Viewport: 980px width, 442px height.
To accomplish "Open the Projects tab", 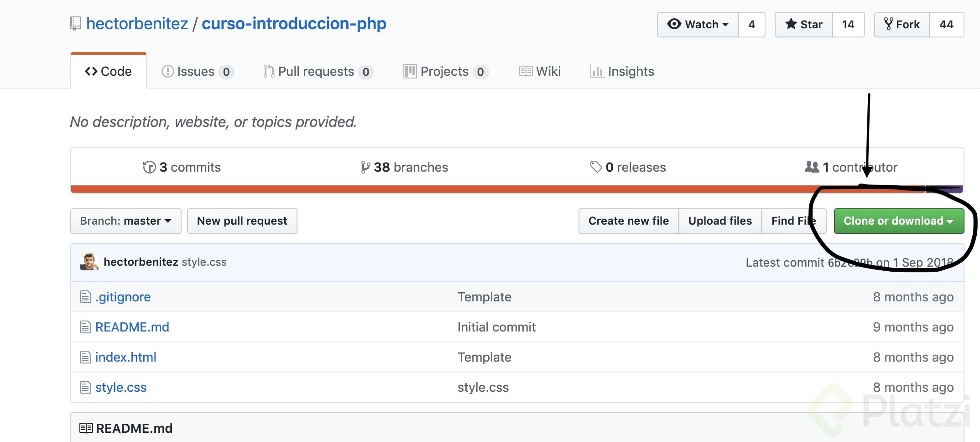I will pos(446,72).
